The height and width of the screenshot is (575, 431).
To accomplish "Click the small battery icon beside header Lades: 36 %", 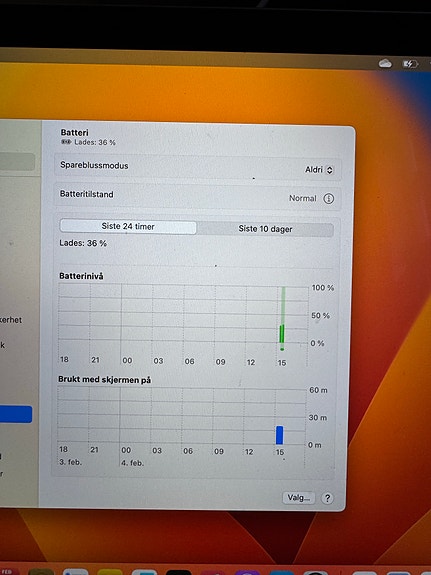I will click(66, 142).
